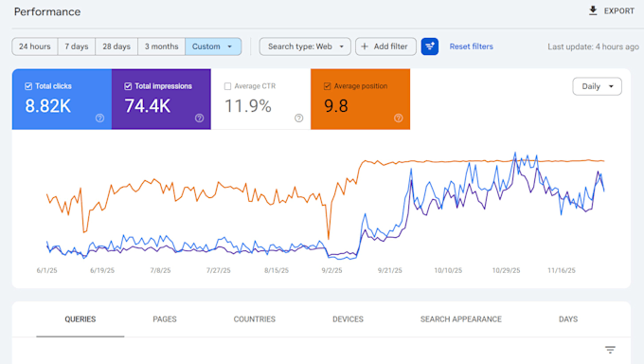Switch to the Queries tab
Viewport: 644px width, 364px height.
(80, 319)
